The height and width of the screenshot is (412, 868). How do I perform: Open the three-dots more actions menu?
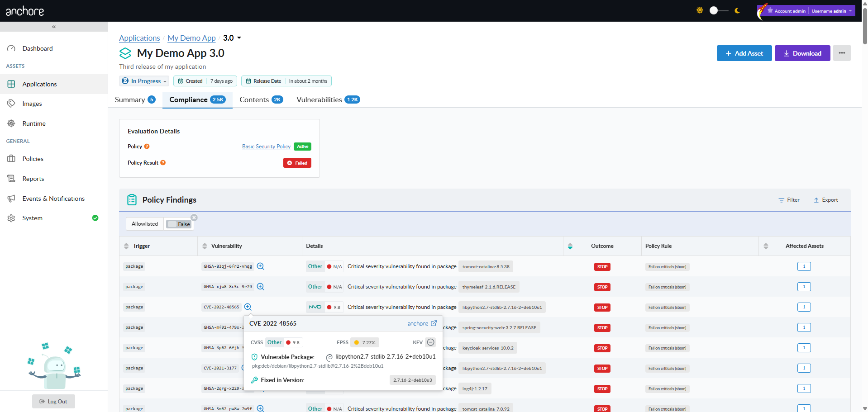(842, 53)
